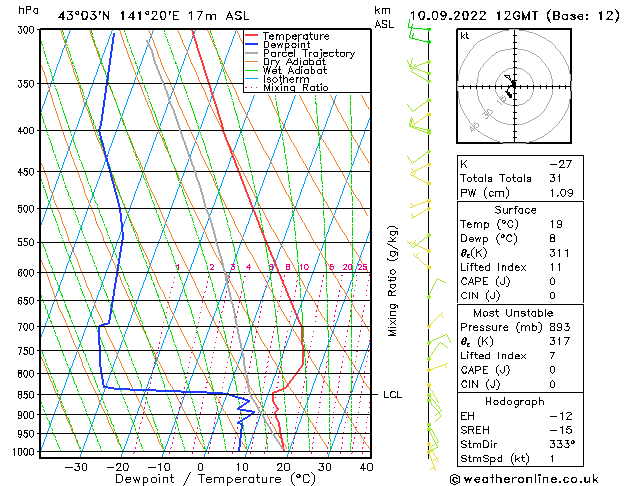Image resolution: width=629 pixels, height=486 pixels.
Task: Click the 850 hPa axis label
Action: (28, 395)
